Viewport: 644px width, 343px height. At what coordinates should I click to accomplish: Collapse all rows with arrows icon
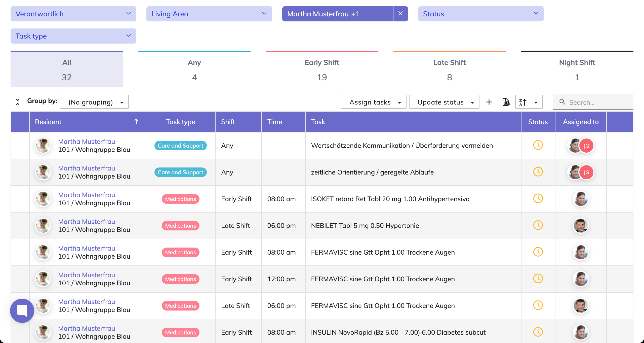coord(18,102)
